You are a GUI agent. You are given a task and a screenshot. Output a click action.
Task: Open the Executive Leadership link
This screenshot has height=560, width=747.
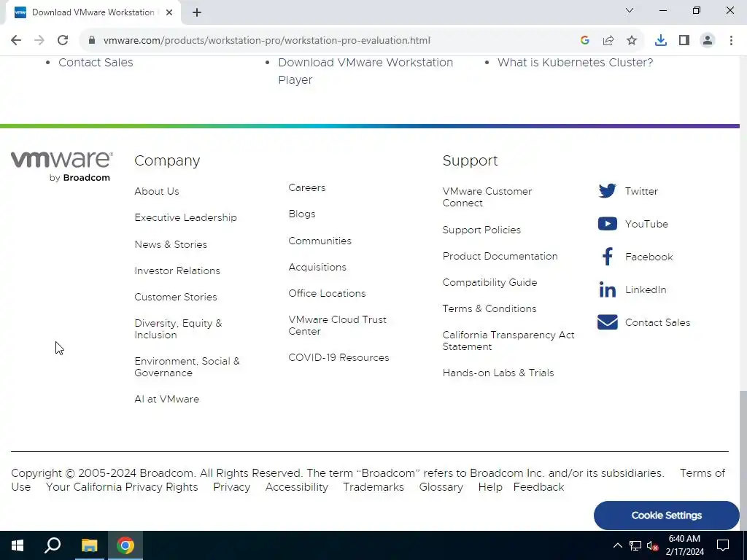[185, 217]
